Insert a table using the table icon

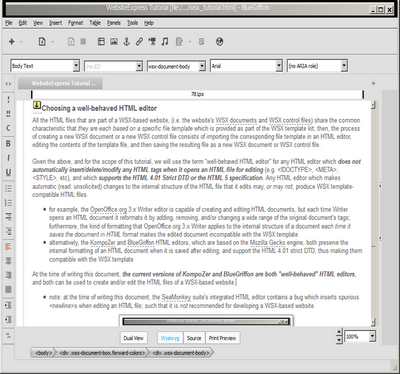coord(101,42)
